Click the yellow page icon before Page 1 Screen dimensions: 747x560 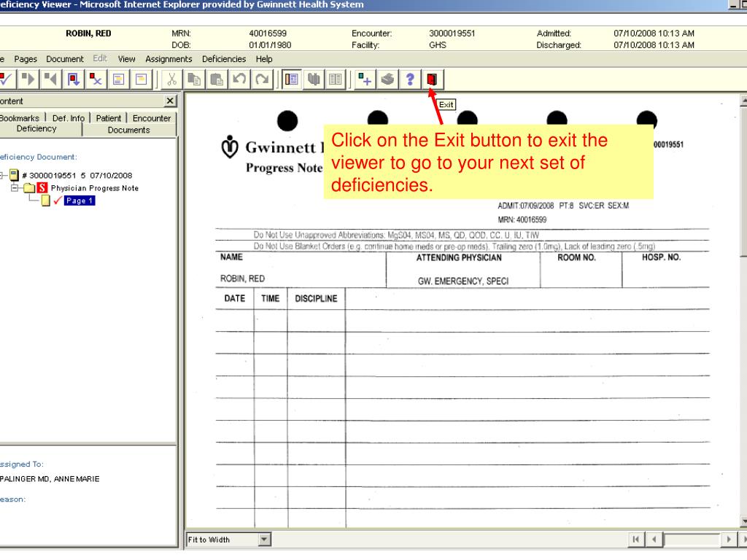tap(46, 201)
